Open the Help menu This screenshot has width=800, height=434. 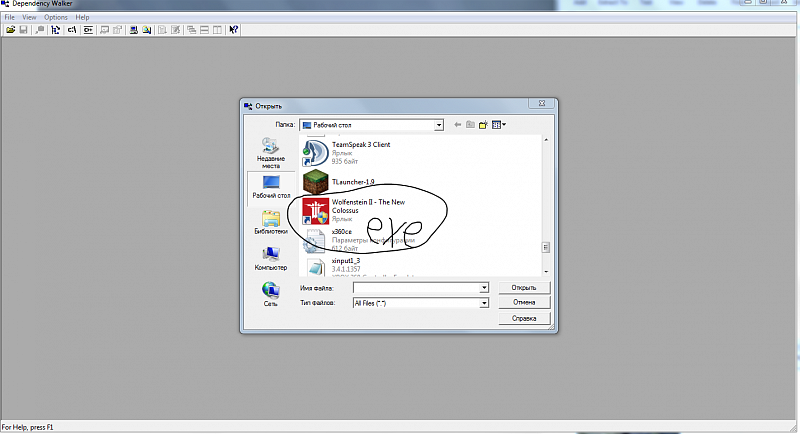[x=82, y=17]
